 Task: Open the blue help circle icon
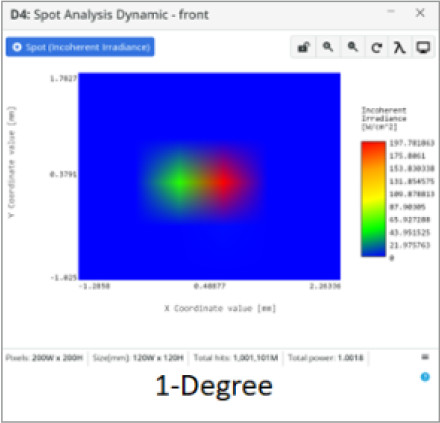point(425,377)
